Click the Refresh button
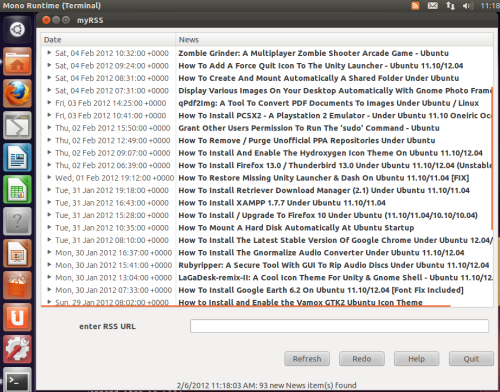This screenshot has width=500, height=392. (307, 359)
